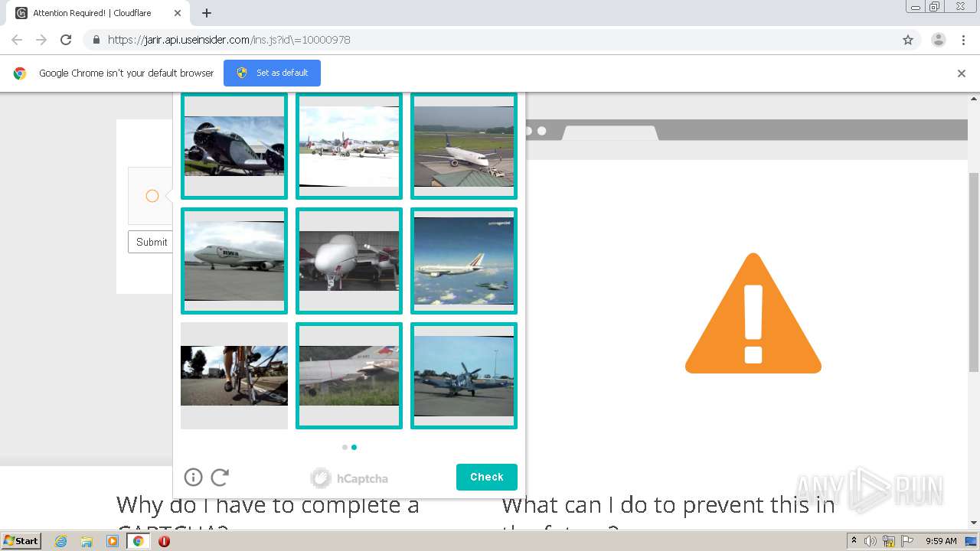
Task: Open file explorer from taskbar
Action: tap(87, 541)
